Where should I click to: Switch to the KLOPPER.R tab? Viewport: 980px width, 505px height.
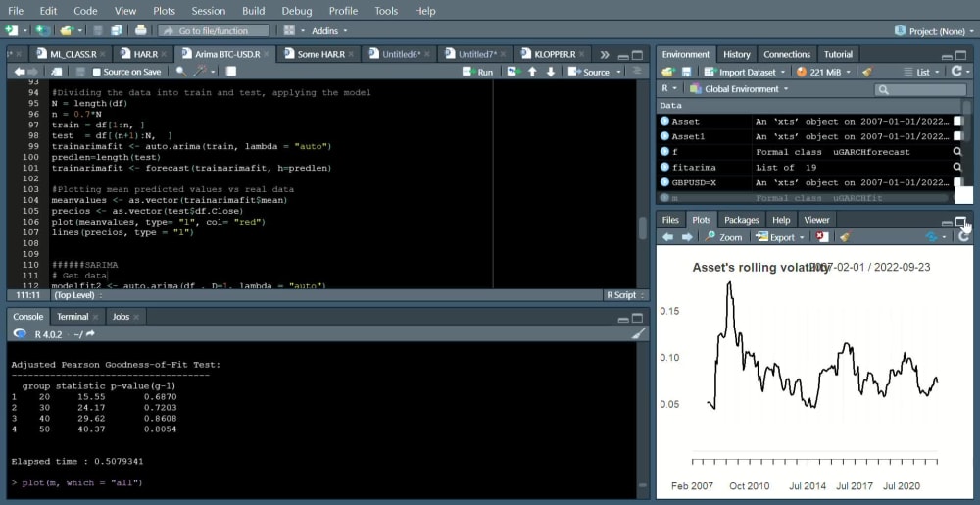click(x=554, y=54)
